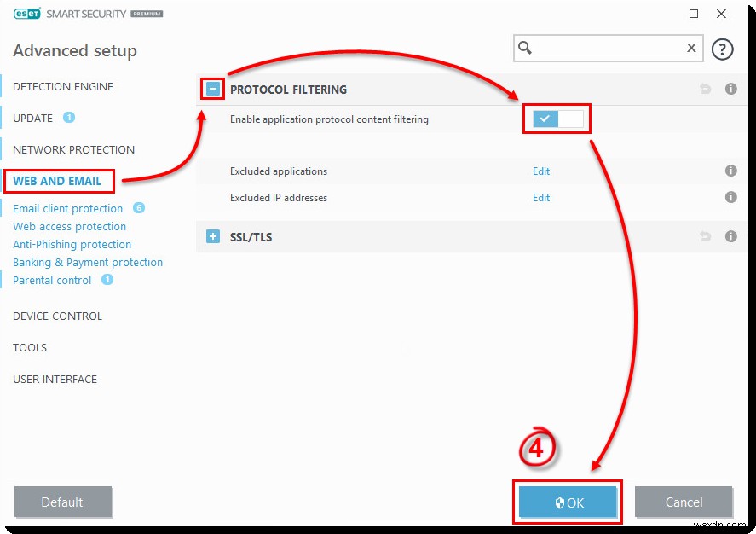Click the search magnifier icon
This screenshot has width=756, height=534.
click(524, 49)
